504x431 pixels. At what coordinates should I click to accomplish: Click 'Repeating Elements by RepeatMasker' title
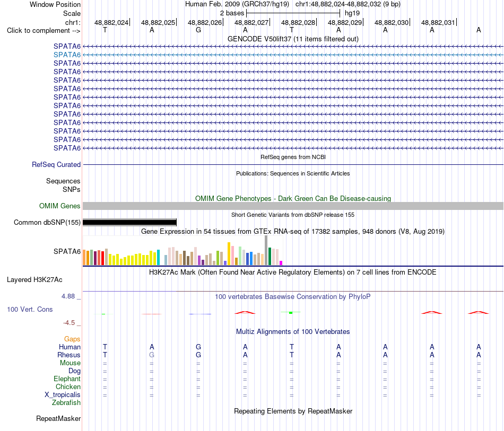tap(293, 411)
